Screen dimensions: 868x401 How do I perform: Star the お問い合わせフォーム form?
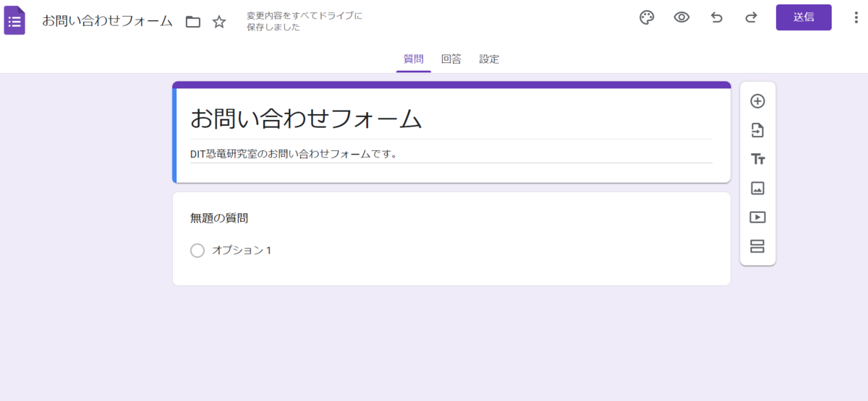coord(219,22)
